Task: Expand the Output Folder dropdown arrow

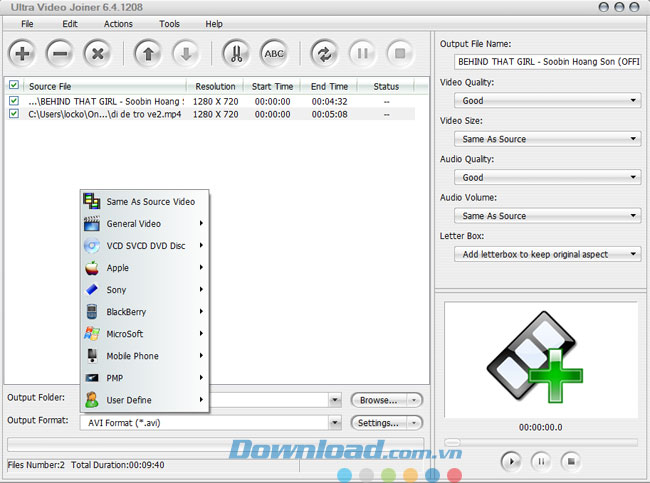Action: pos(335,400)
